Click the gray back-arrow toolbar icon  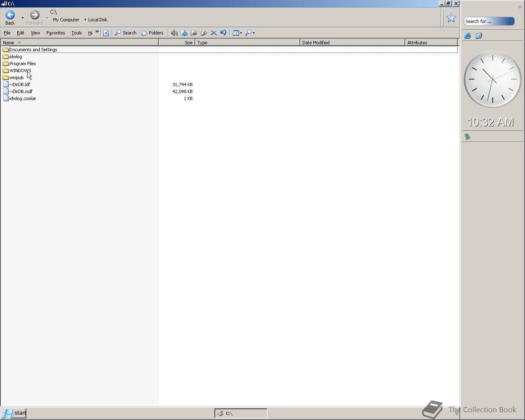174,33
